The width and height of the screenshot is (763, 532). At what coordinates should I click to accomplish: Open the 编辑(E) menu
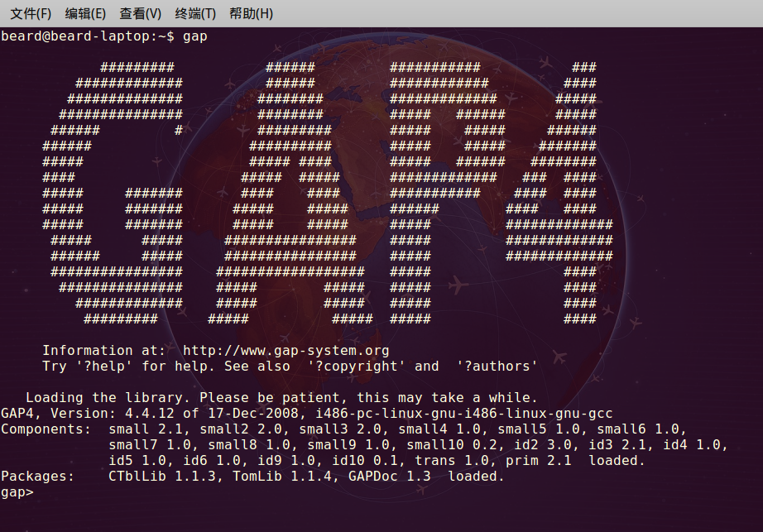(x=85, y=13)
